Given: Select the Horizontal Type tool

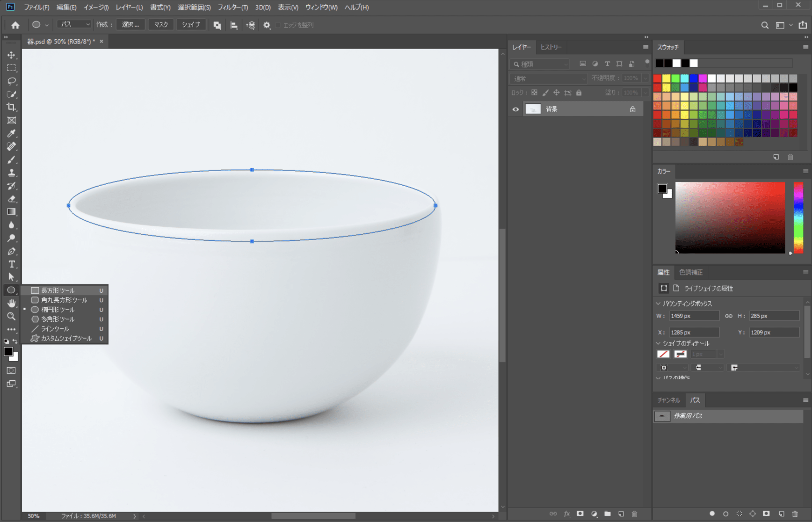Looking at the screenshot, I should pyautogui.click(x=11, y=264).
